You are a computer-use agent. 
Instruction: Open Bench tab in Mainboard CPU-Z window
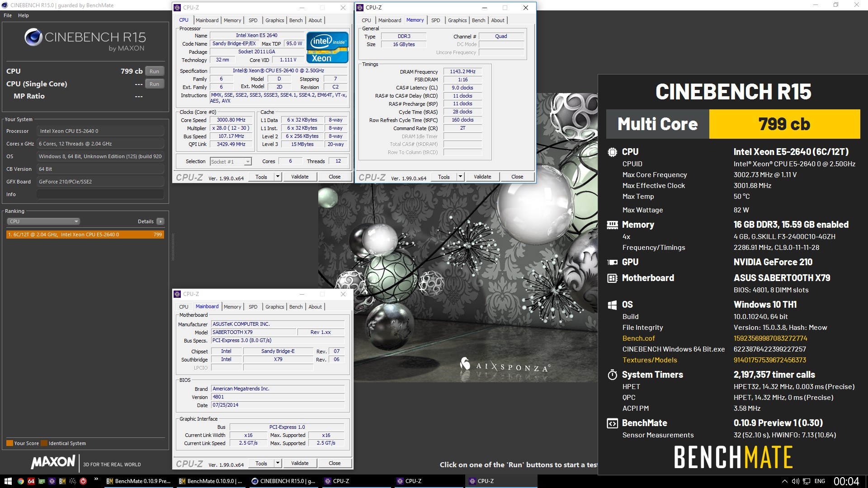point(296,307)
